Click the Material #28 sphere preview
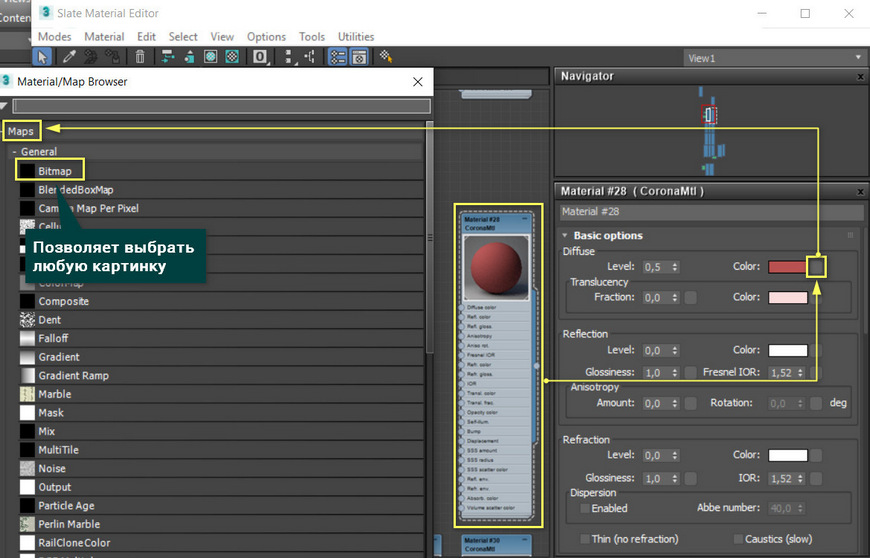Screen dimensions: 870x558 496,268
